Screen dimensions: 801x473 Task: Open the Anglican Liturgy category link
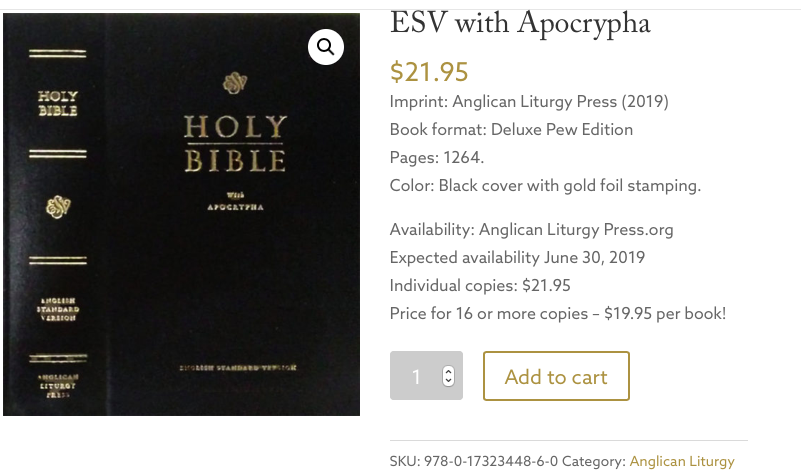pyautogui.click(x=682, y=461)
